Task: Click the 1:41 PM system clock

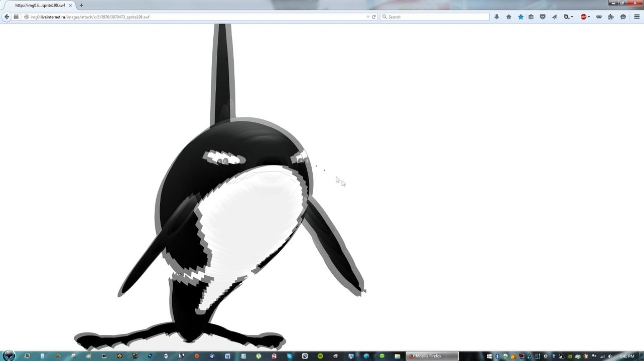Action: point(627,356)
